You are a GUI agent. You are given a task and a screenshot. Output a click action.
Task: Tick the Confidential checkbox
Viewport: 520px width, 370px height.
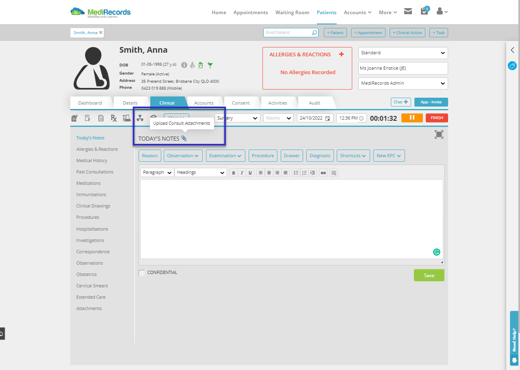tap(141, 273)
